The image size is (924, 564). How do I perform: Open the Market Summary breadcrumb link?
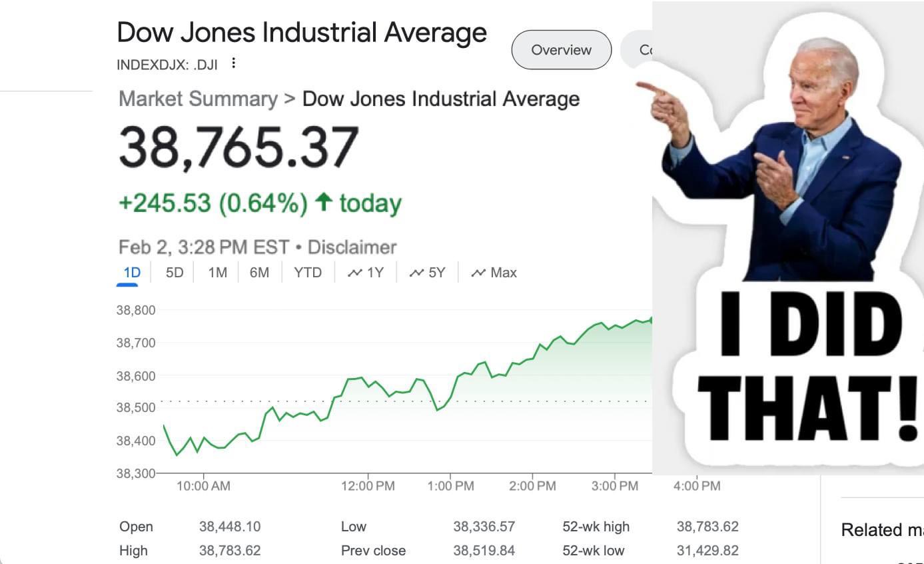pos(198,99)
